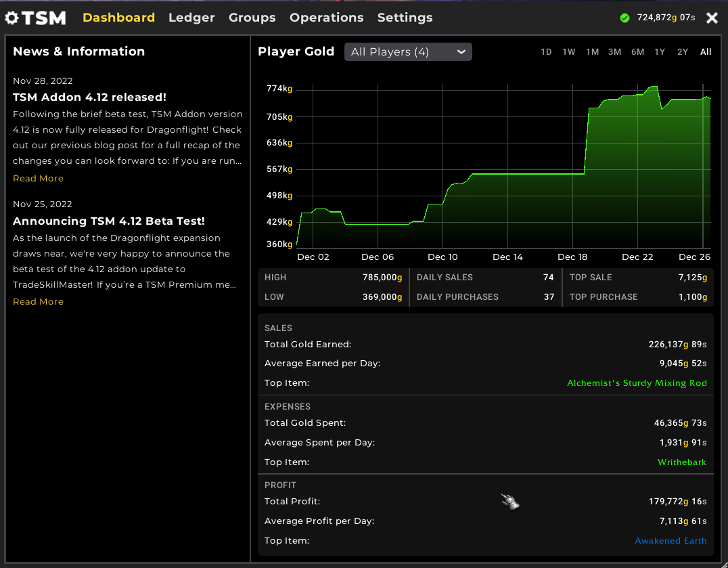Click the HIGH value '785,000g'
This screenshot has height=568, width=728.
point(382,278)
